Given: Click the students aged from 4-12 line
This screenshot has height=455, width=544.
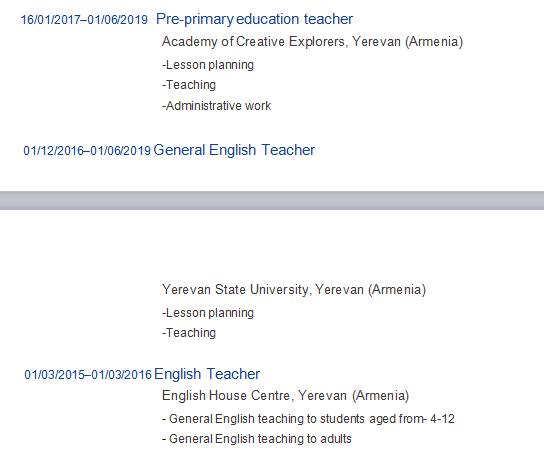Looking at the screenshot, I should [x=308, y=419].
